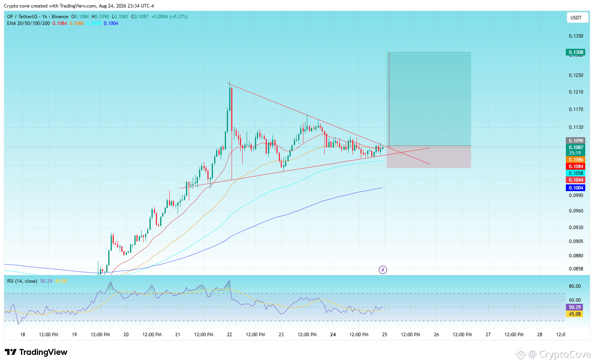594x364 pixels.
Task: Select the EMA 20/50/100/200 indicator legend
Action: pyautogui.click(x=29, y=23)
